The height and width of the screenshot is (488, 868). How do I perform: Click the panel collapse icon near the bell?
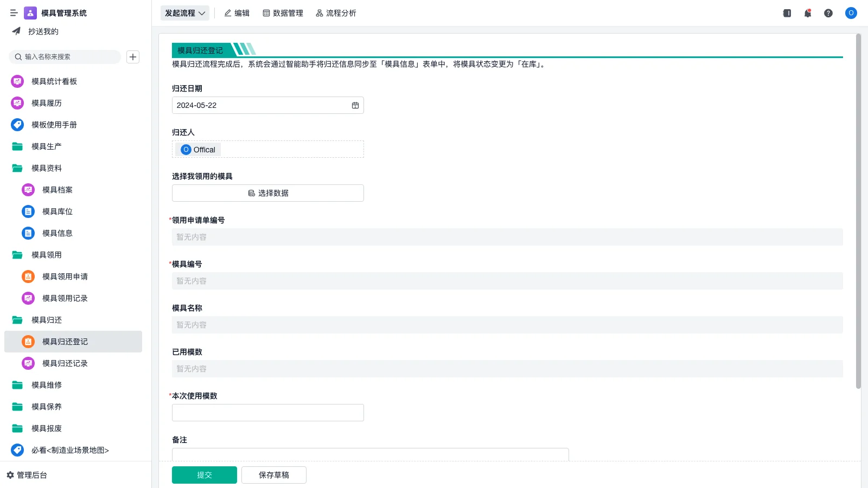786,13
